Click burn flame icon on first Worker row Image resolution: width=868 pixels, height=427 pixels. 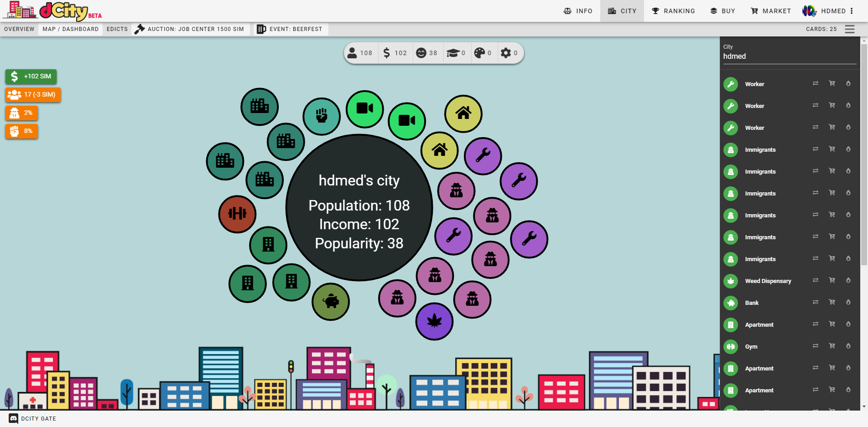point(848,83)
